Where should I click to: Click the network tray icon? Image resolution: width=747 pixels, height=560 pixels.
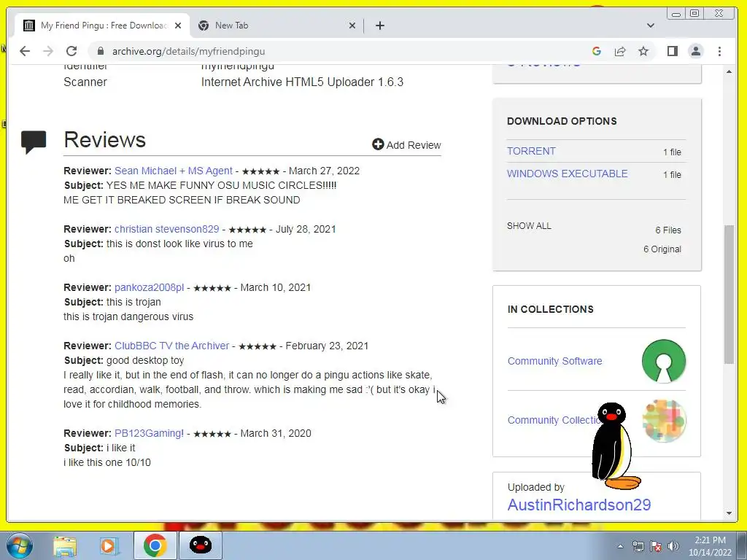click(638, 547)
